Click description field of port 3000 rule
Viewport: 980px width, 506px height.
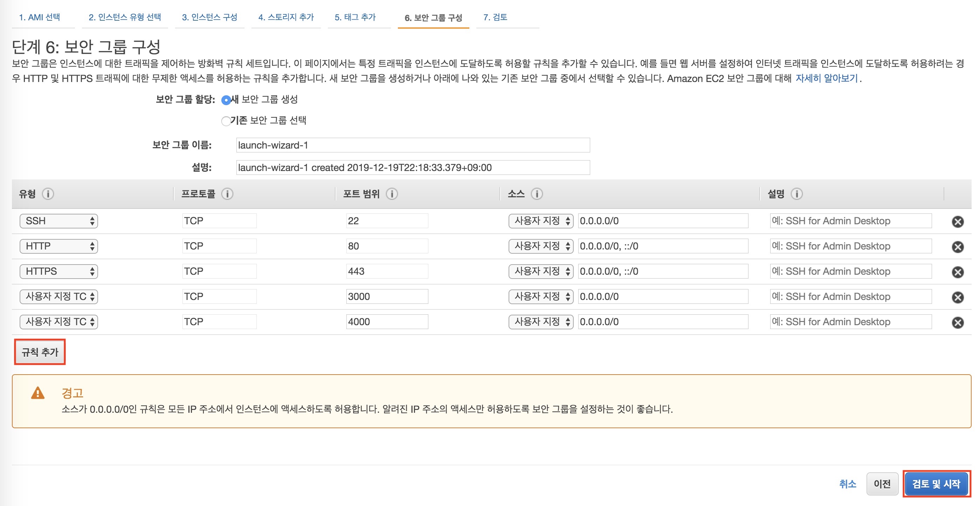(851, 296)
